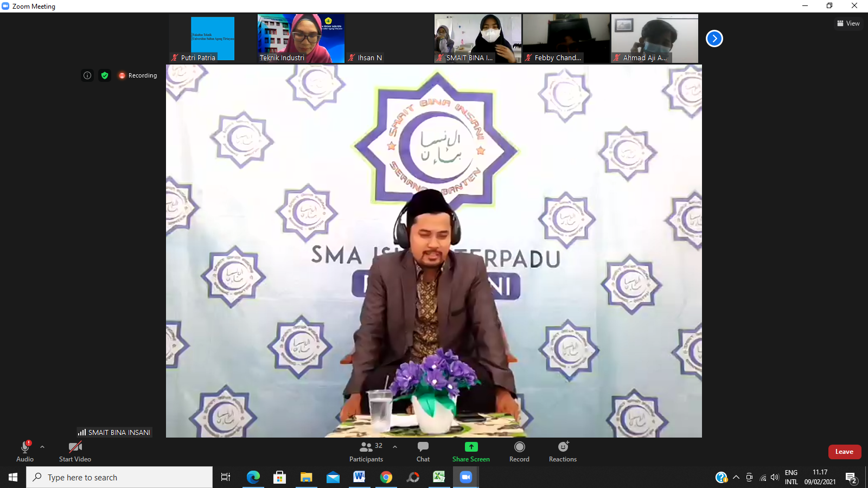Click the Meet Now tray icon

click(749, 477)
